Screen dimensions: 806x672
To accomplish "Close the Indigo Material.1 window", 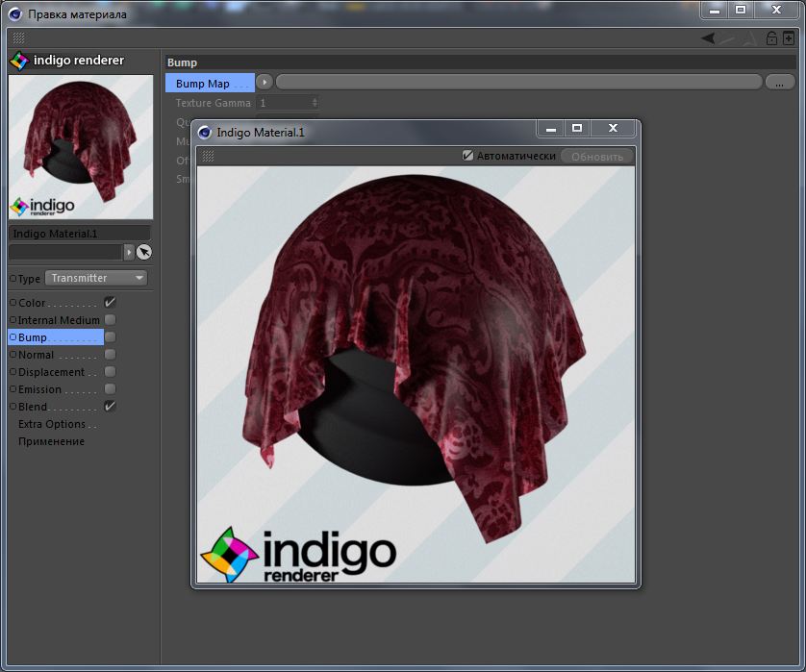I will coord(613,129).
